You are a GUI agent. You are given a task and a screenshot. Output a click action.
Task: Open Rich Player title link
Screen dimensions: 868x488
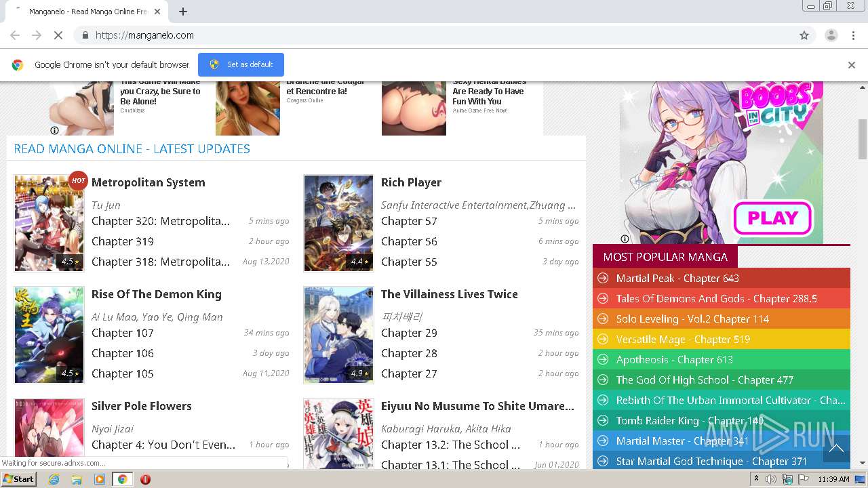coord(411,182)
